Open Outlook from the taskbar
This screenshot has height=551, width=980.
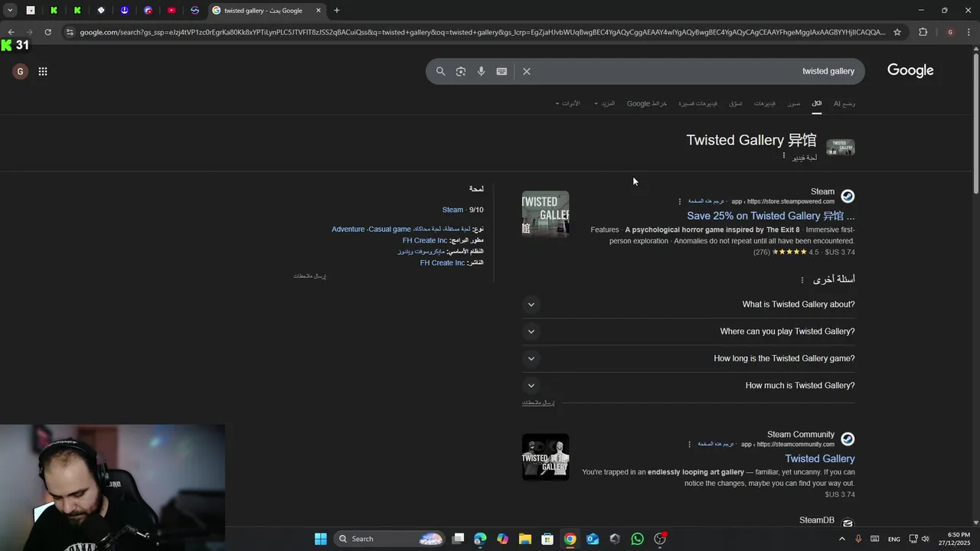point(593,539)
